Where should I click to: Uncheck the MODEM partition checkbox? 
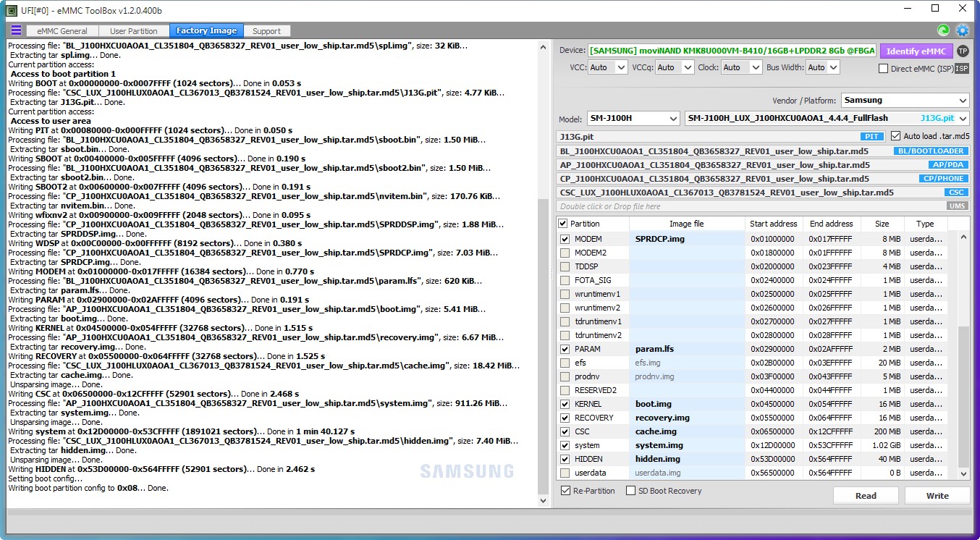click(x=565, y=239)
